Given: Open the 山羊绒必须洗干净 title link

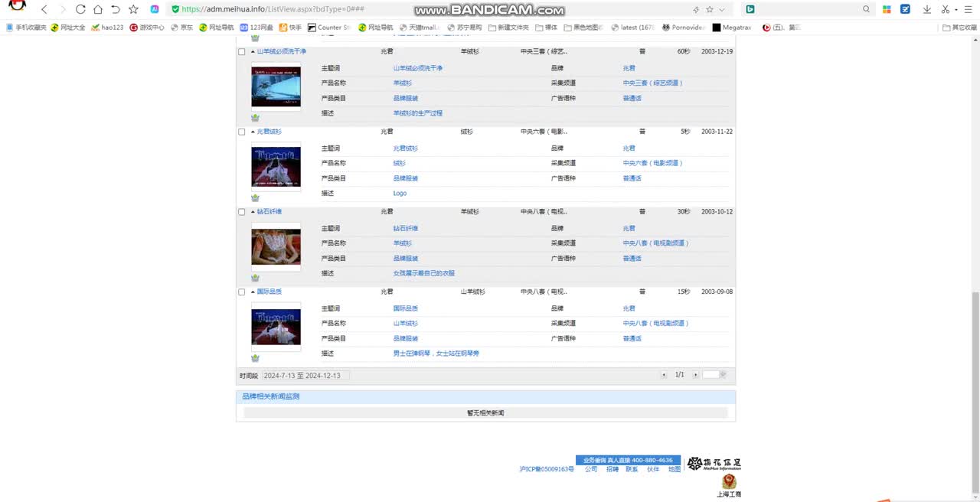Looking at the screenshot, I should [x=281, y=52].
